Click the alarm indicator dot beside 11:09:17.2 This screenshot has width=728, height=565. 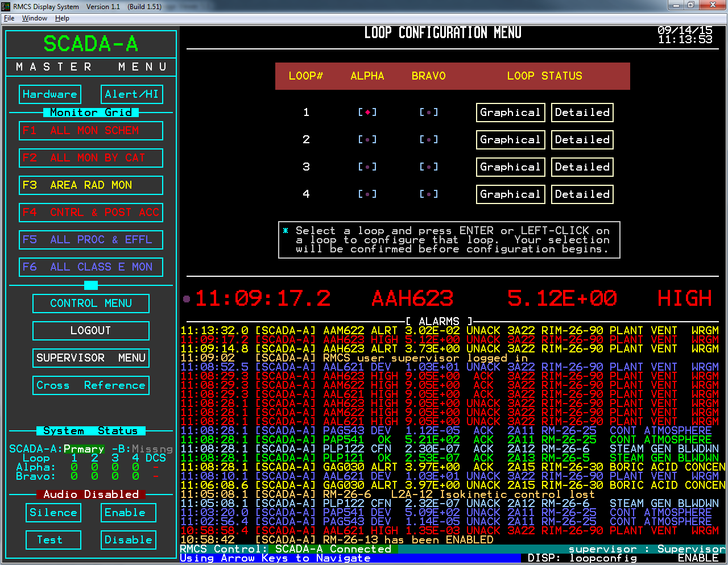pyautogui.click(x=187, y=298)
